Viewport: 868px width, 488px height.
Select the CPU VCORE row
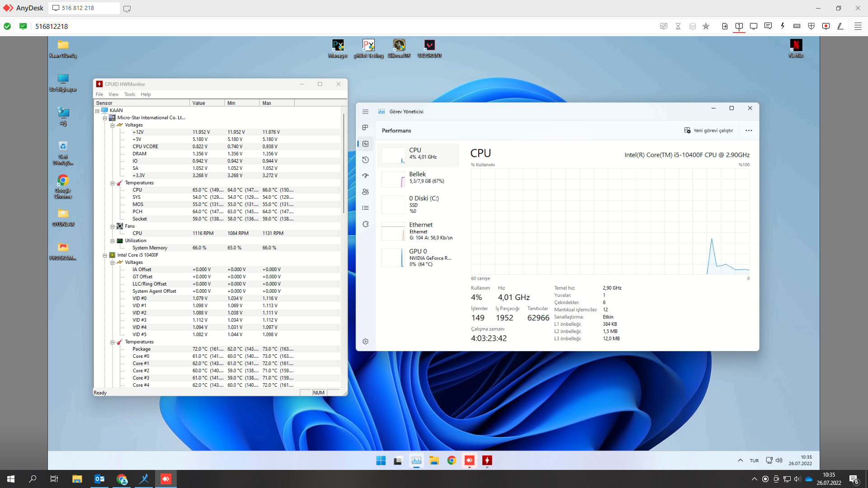(217, 146)
